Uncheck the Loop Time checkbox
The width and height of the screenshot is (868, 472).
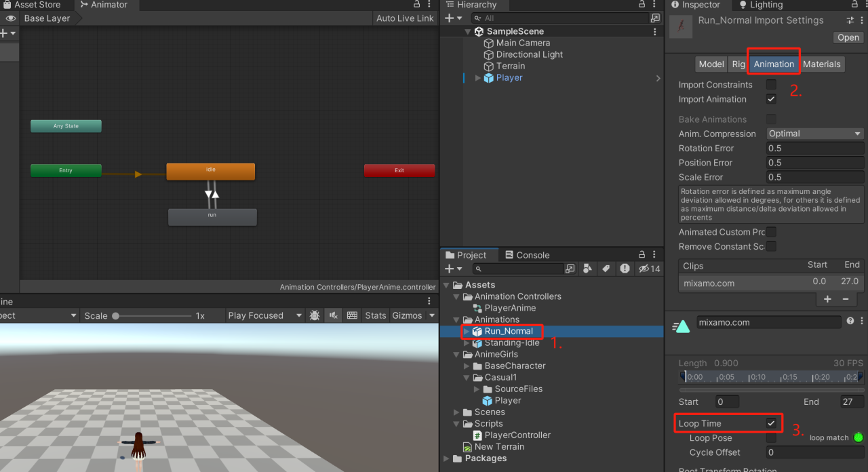click(771, 423)
